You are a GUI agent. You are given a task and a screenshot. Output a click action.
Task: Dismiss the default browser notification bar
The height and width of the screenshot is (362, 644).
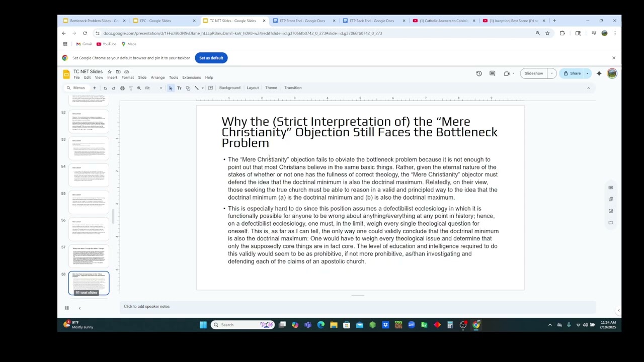click(x=613, y=58)
